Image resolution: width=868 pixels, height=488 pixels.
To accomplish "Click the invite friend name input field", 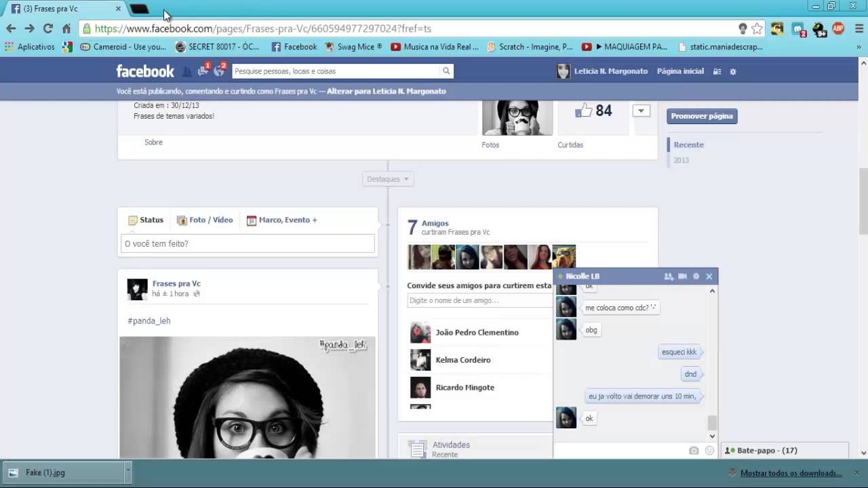I will pyautogui.click(x=480, y=300).
